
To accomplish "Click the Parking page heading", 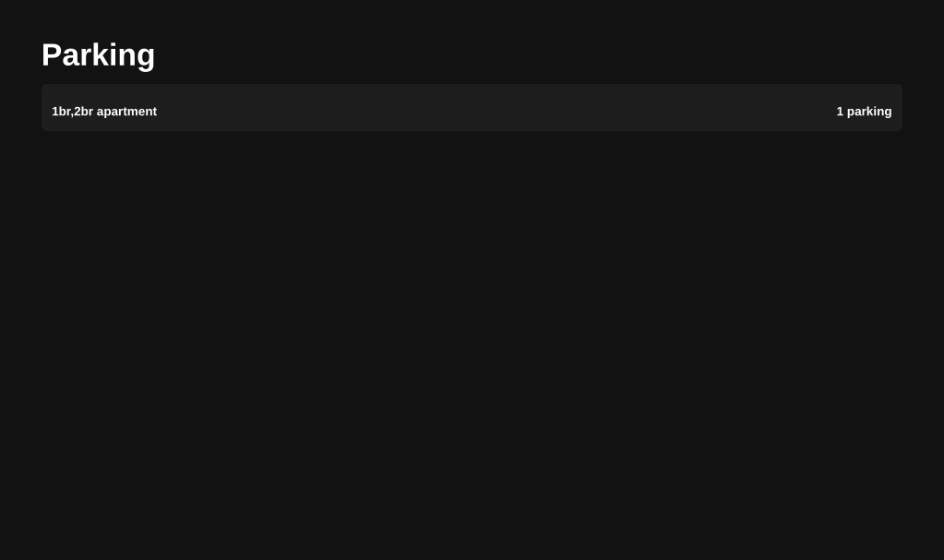I will pyautogui.click(x=98, y=54).
